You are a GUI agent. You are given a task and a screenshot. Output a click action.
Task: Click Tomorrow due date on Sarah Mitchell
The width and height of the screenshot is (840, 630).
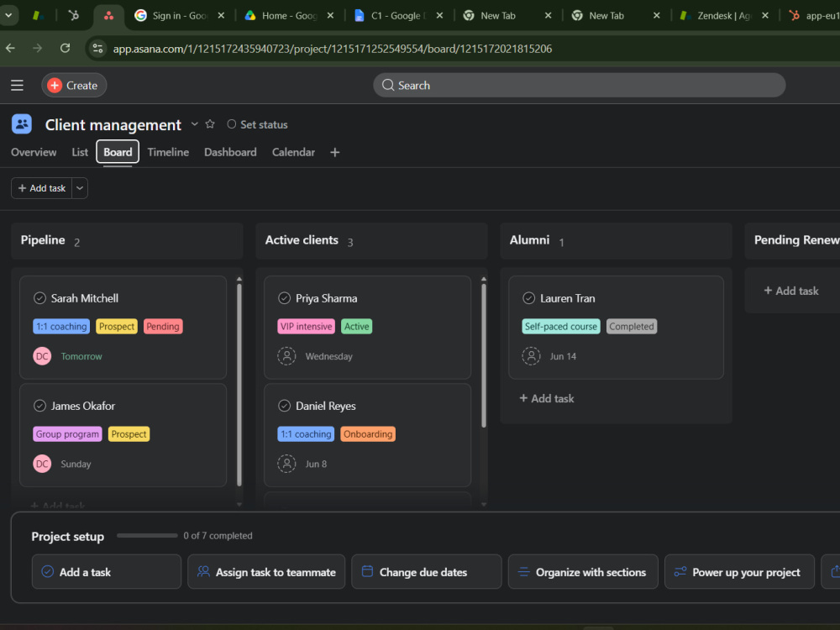pos(81,357)
